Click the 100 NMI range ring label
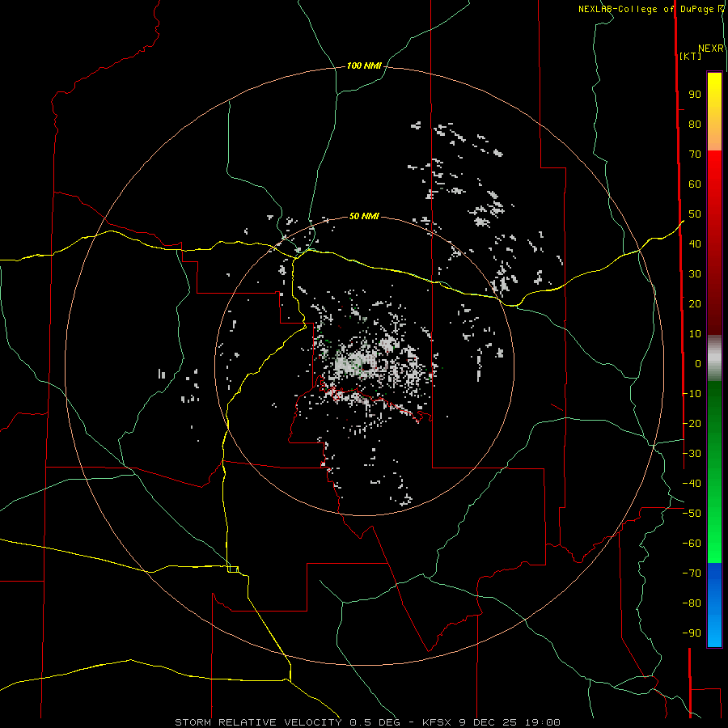 pos(364,66)
